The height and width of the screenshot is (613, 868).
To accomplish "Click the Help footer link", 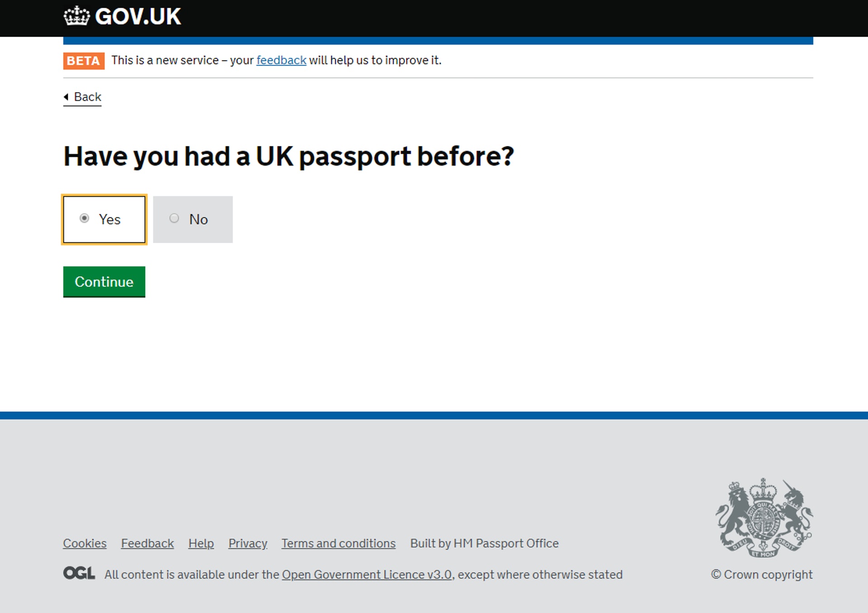I will [x=200, y=543].
